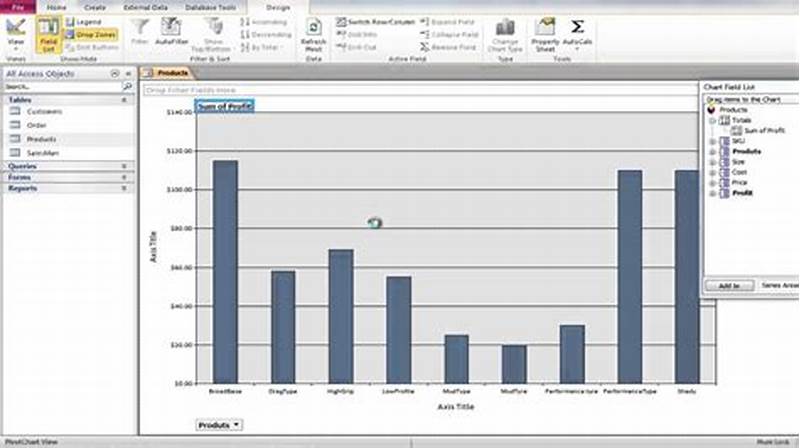Open the By Total sort dropdown
Image resolution: width=800 pixels, height=448 pixels.
(x=261, y=47)
